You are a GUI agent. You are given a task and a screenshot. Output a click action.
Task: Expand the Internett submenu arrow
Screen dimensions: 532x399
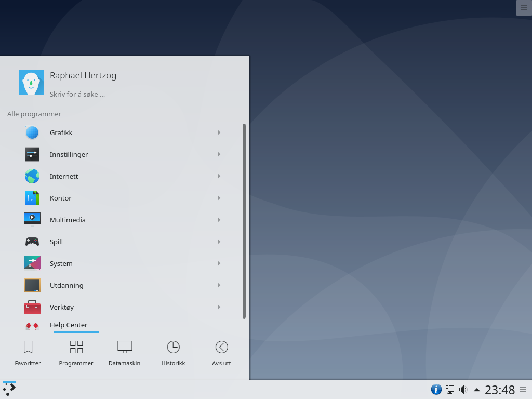[219, 176]
